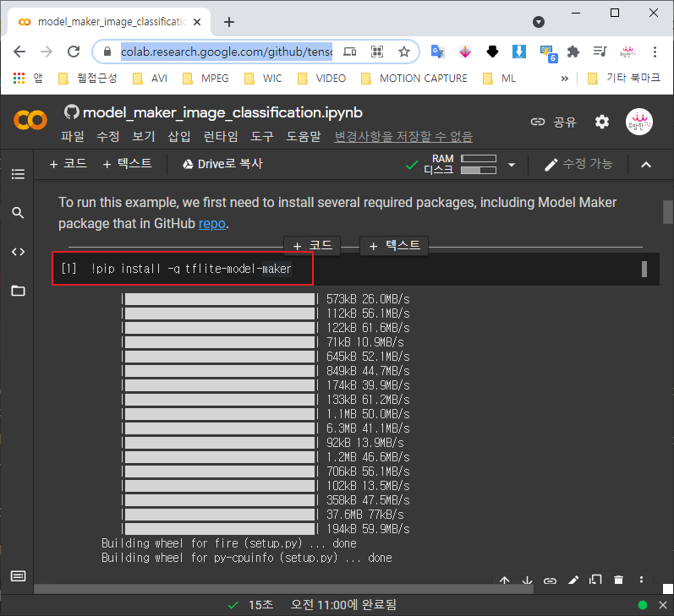This screenshot has width=674, height=616.
Task: Open the MPEG bookmark folder
Action: (205, 79)
